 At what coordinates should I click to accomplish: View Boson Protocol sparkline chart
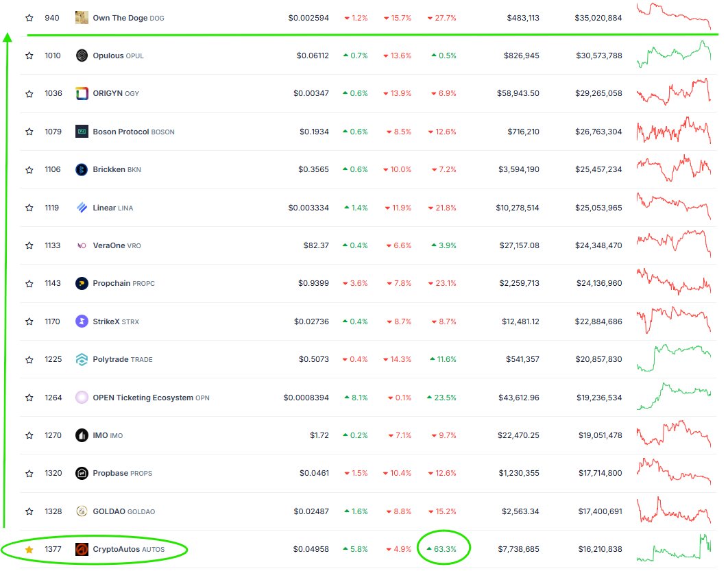point(674,130)
